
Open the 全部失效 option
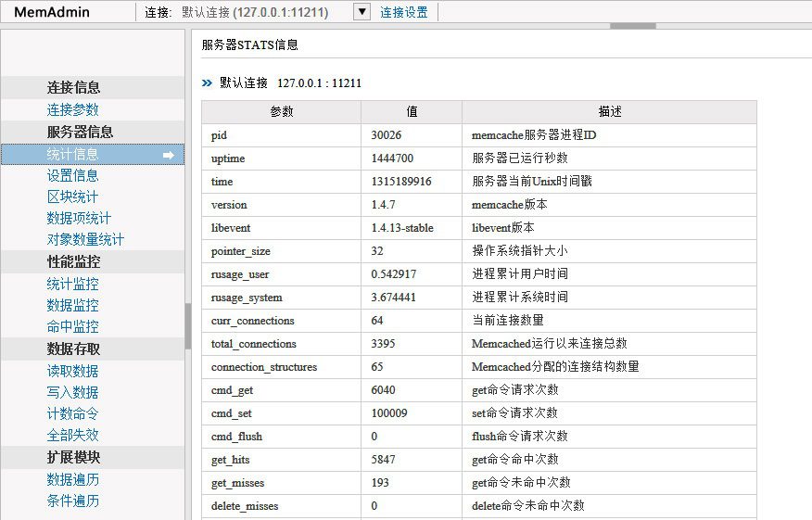[x=73, y=435]
